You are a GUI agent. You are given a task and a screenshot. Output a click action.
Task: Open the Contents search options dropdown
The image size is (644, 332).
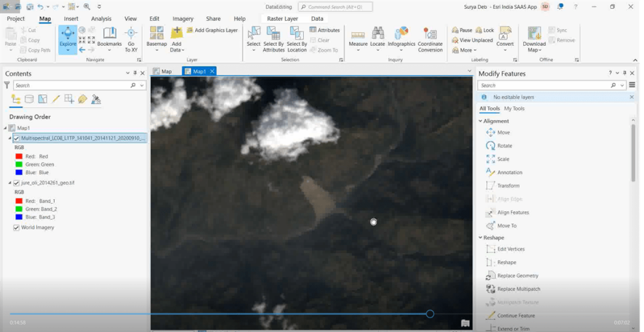(x=142, y=86)
